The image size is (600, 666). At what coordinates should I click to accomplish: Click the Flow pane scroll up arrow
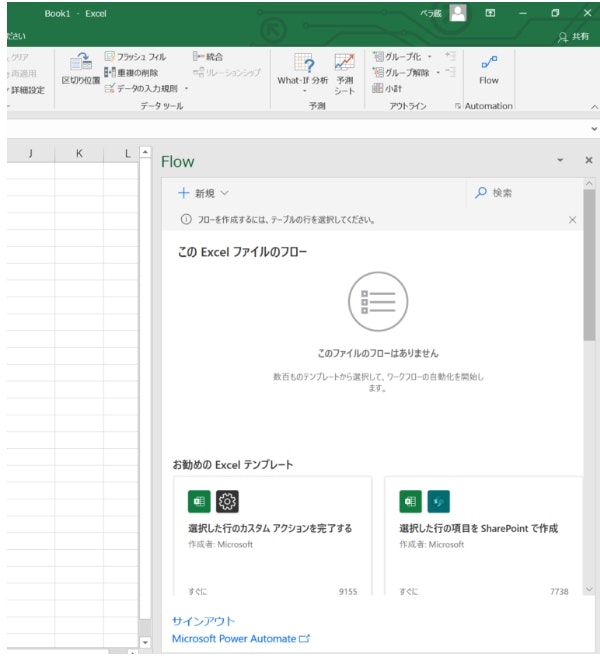tap(589, 183)
